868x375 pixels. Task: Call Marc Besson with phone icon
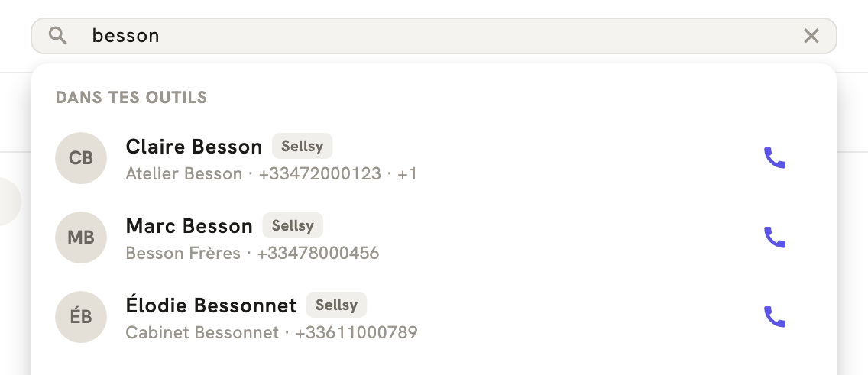(x=775, y=238)
